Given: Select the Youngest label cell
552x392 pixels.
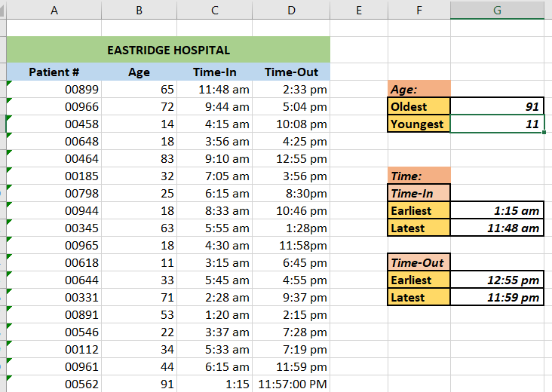Looking at the screenshot, I should 419,124.
